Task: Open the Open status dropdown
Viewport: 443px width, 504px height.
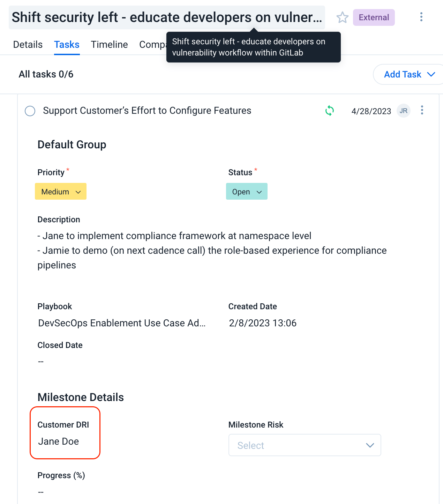Action: pyautogui.click(x=247, y=192)
